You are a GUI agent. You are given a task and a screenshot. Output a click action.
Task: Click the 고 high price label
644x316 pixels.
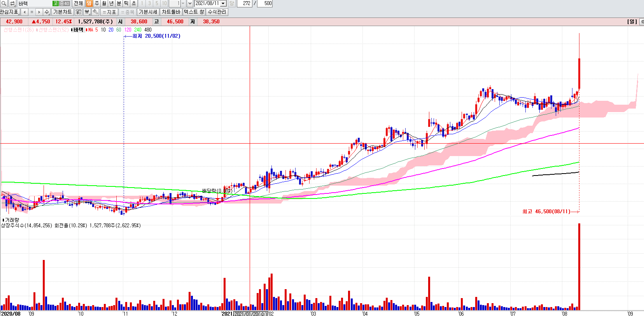coord(156,22)
